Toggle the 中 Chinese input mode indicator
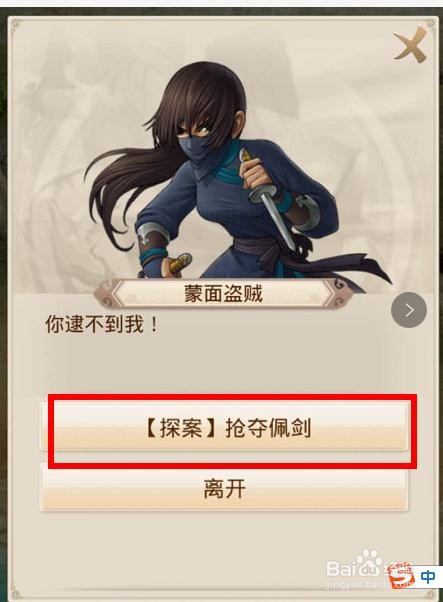443x602 pixels. pos(428,577)
